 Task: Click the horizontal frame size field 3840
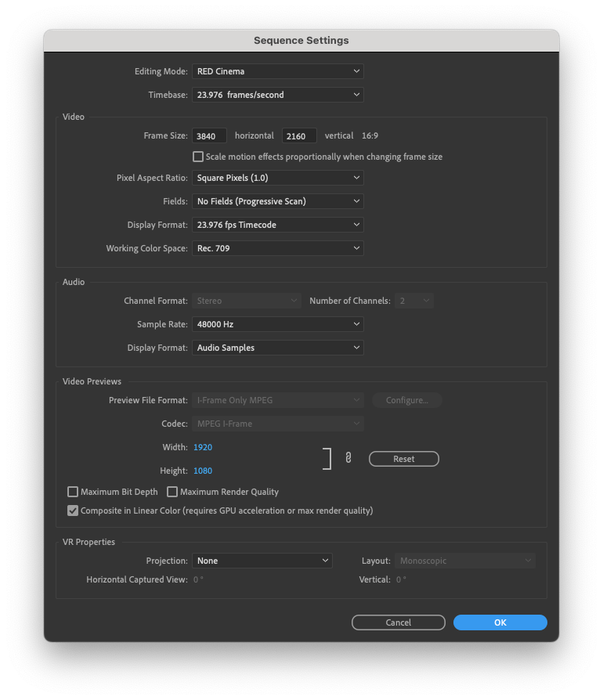[x=209, y=135]
